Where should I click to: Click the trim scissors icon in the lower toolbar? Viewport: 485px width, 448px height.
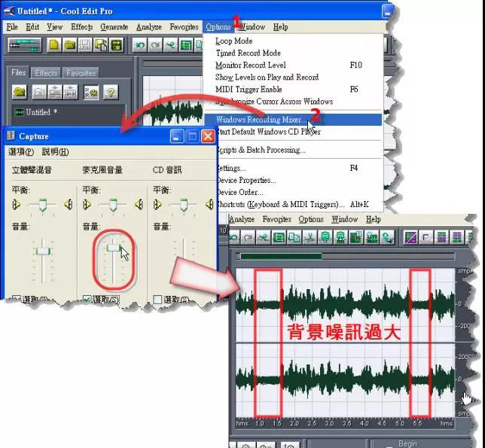click(x=264, y=237)
